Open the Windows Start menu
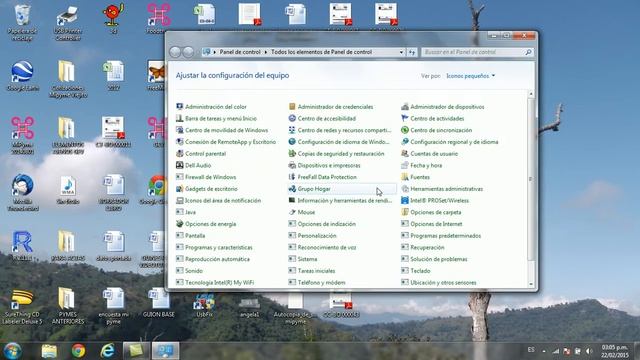Image resolution: width=640 pixels, height=360 pixels. [x=13, y=351]
